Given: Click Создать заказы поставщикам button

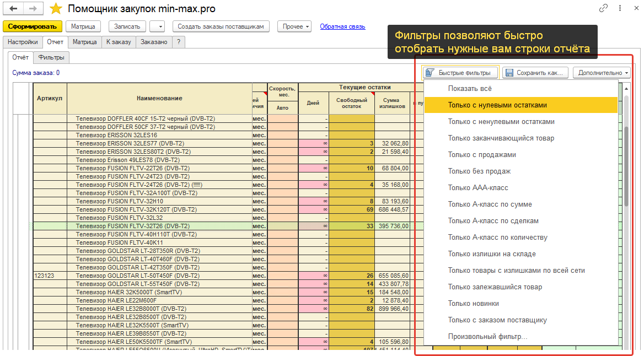Looking at the screenshot, I should point(221,26).
